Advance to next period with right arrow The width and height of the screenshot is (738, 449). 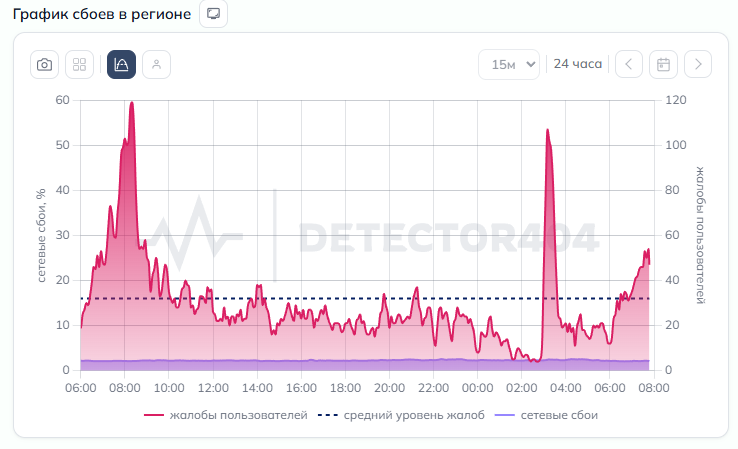[698, 65]
